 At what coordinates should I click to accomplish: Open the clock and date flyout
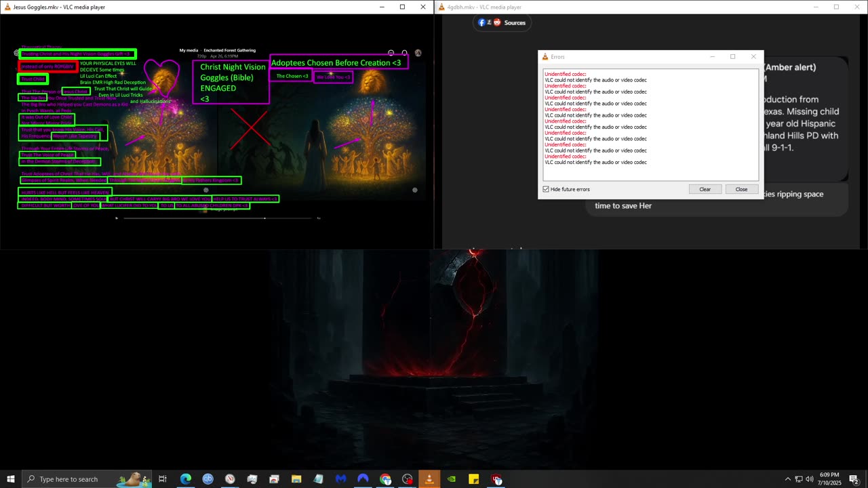click(x=829, y=479)
